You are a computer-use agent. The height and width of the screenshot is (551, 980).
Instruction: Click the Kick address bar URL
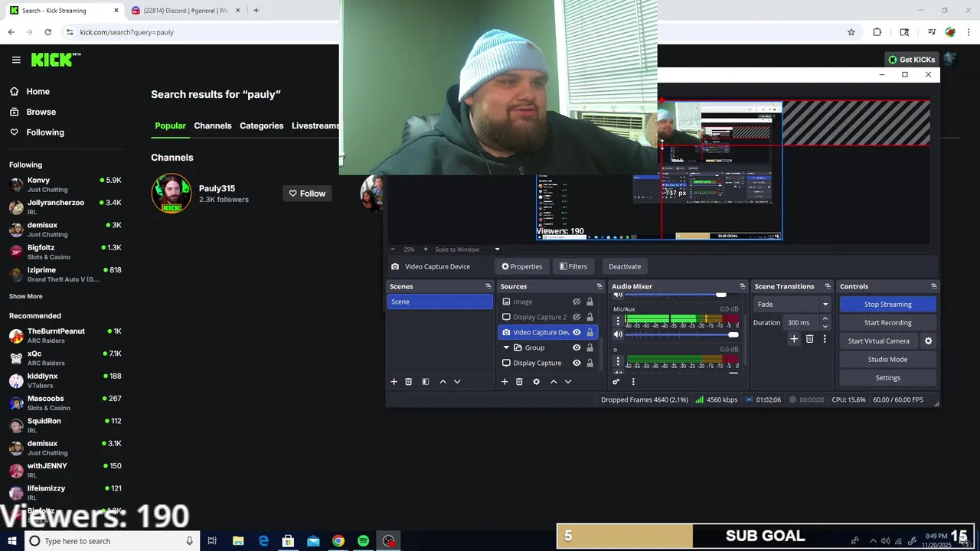tap(127, 32)
